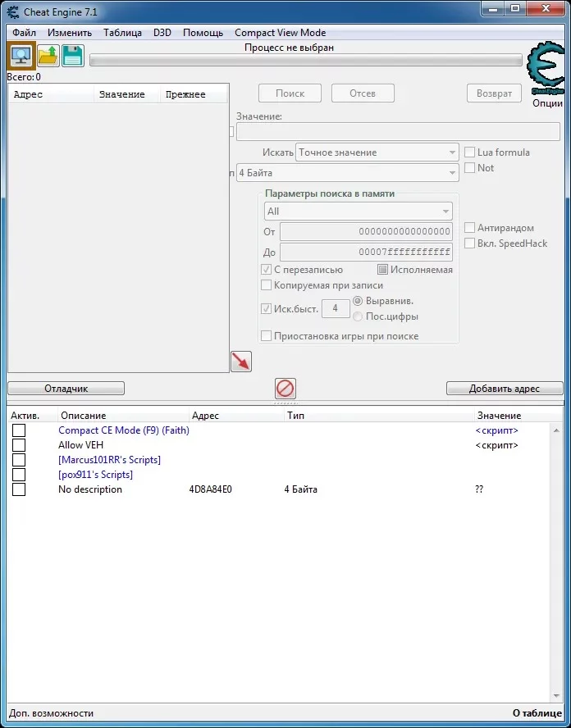The width and height of the screenshot is (571, 728).
Task: Open the Изменить menu
Action: 70,33
